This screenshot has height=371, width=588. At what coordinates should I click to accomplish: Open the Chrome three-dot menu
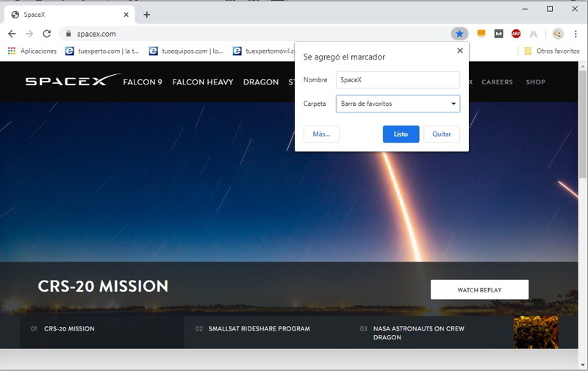[576, 34]
